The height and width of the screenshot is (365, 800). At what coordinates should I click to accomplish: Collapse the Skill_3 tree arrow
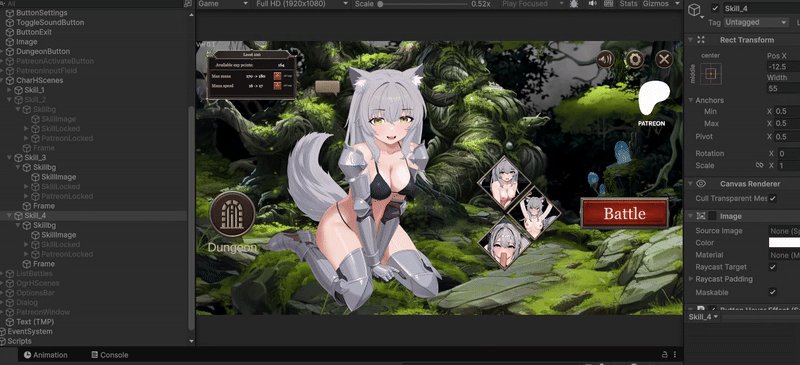9,158
